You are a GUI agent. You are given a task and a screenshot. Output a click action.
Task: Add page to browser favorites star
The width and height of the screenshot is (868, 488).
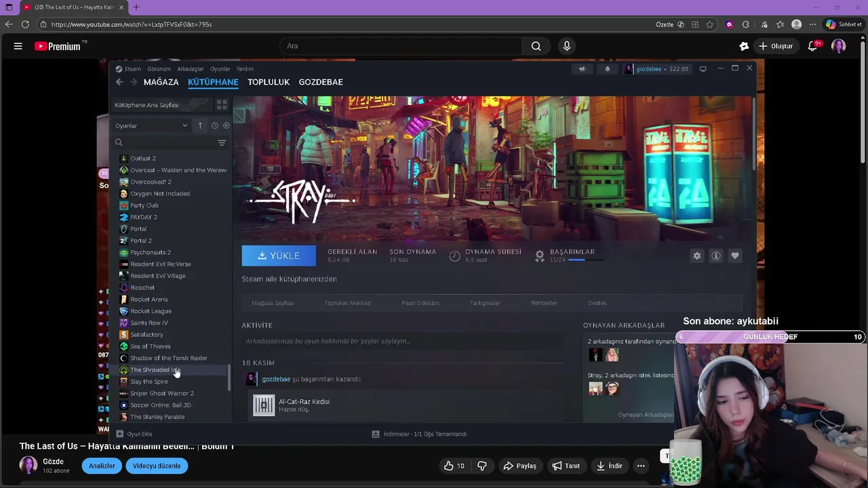(x=709, y=24)
